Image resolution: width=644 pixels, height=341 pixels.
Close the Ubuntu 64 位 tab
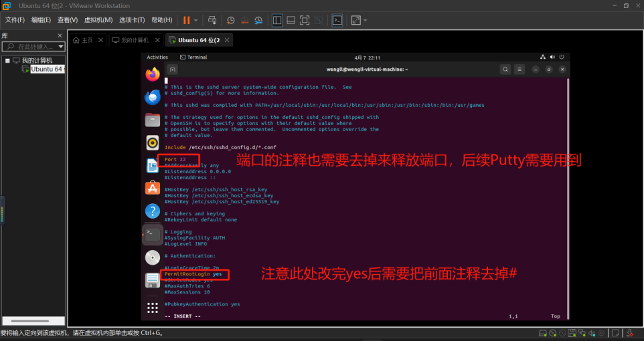(x=227, y=40)
